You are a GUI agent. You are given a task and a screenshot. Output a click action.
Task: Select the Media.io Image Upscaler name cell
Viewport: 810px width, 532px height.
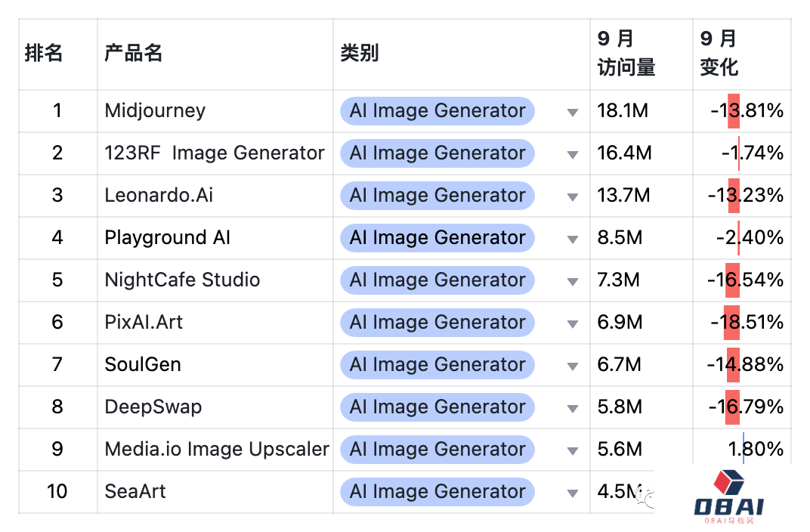(x=215, y=450)
